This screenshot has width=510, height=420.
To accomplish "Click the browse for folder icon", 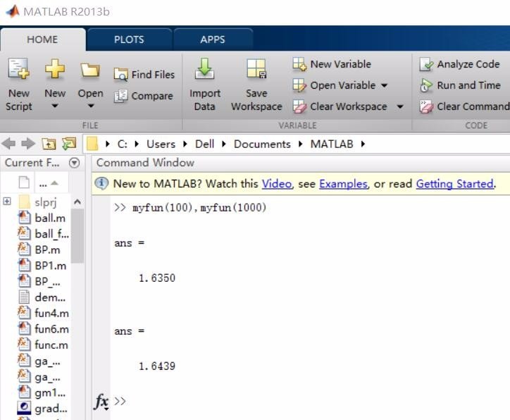I will click(68, 144).
